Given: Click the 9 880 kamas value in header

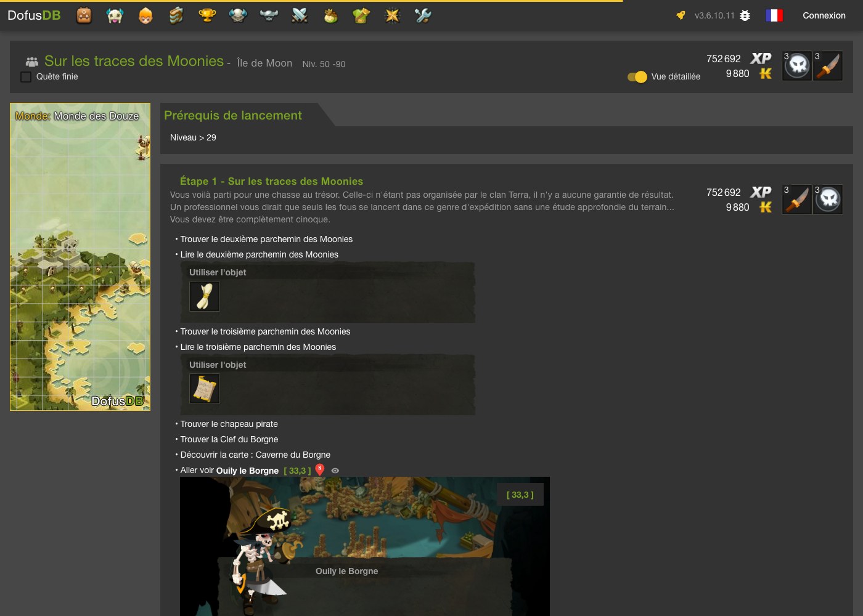Looking at the screenshot, I should point(737,73).
